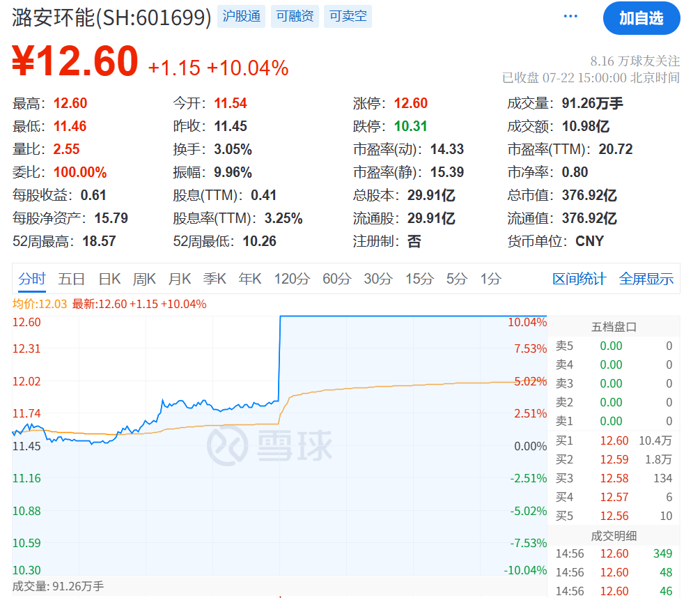Viewport: 700px width, 598px height.
Task: Click the 股息率(TTM) value 3.25%
Action: click(x=283, y=218)
